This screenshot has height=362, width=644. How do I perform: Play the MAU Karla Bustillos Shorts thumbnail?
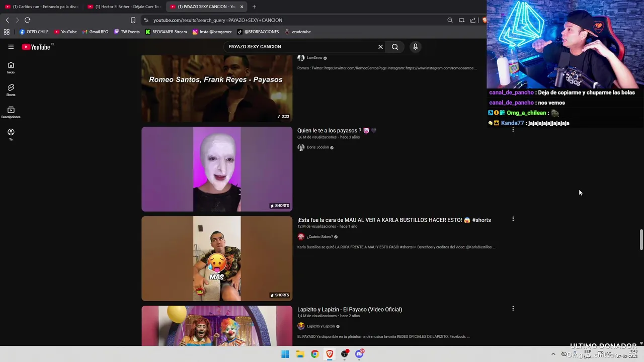click(x=217, y=258)
